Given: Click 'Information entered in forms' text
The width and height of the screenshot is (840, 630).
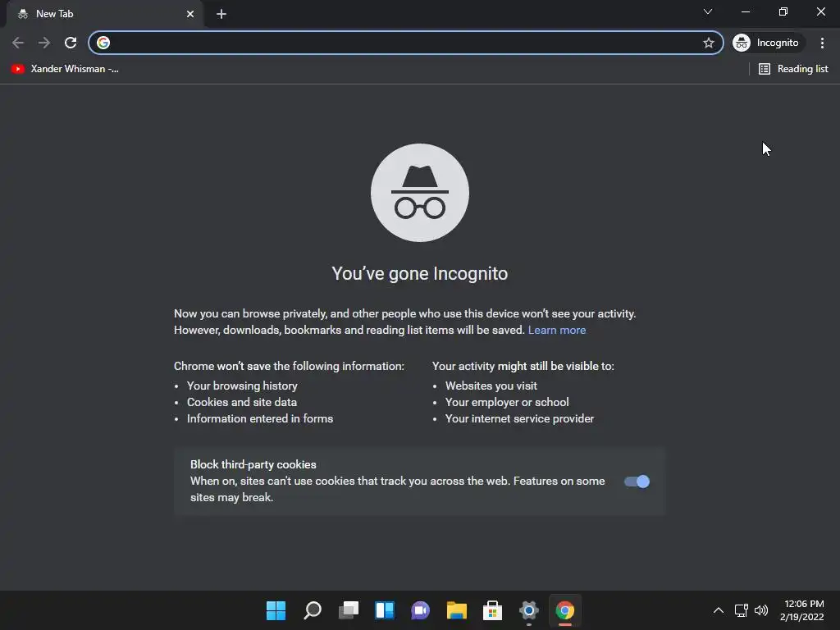Looking at the screenshot, I should click(260, 419).
